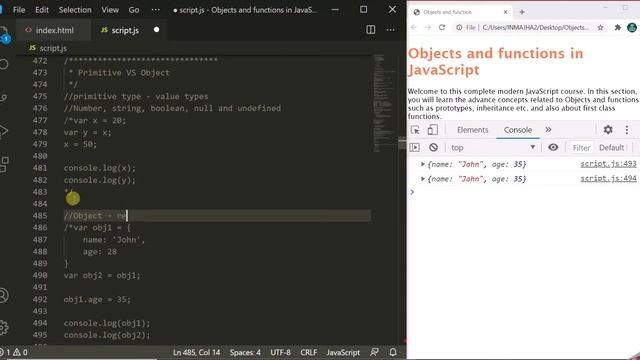Open Search in VS Code activity bar
This screenshot has height=360, width=640.
click(4, 64)
